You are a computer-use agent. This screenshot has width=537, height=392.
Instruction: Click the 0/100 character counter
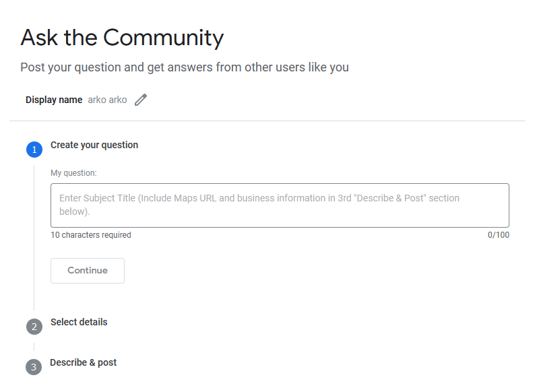pos(499,235)
